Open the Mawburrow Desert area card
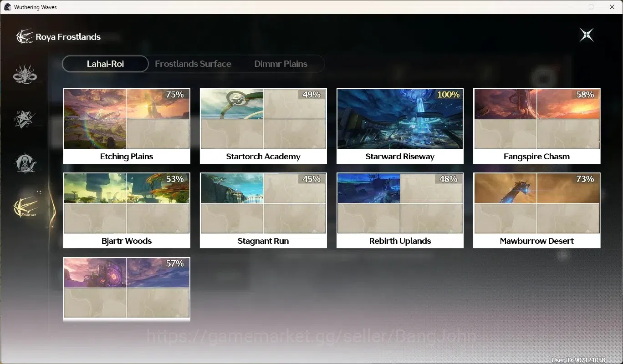The width and height of the screenshot is (623, 364). (x=537, y=211)
